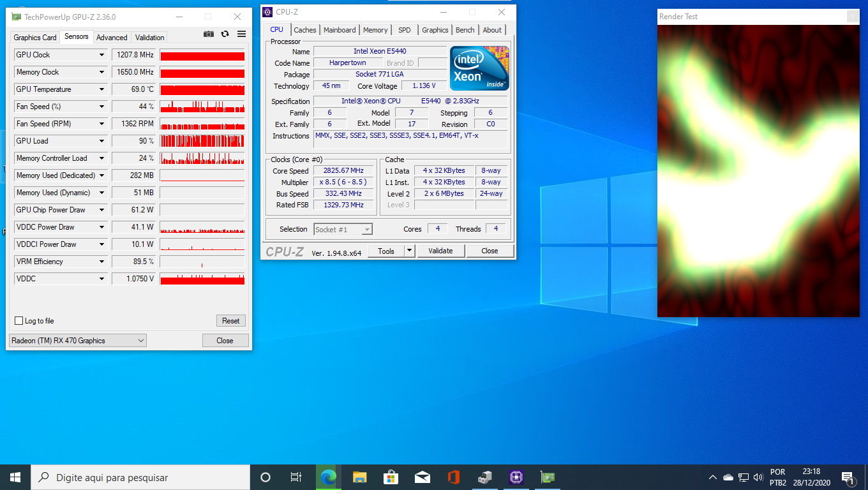Screen dimensions: 868x490
Task: Open the Office app from the taskbar
Action: pos(454,477)
